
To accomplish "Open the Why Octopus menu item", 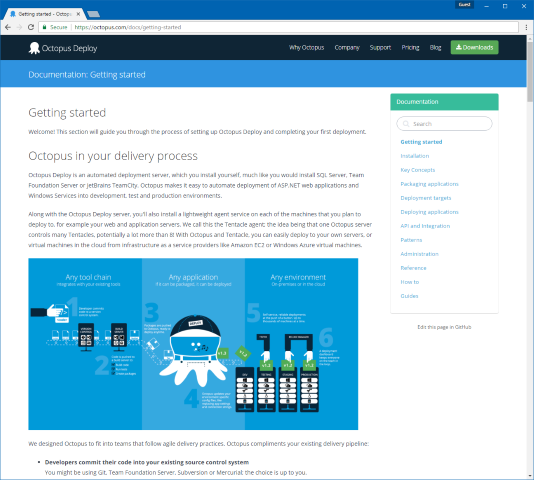I will coord(307,47).
